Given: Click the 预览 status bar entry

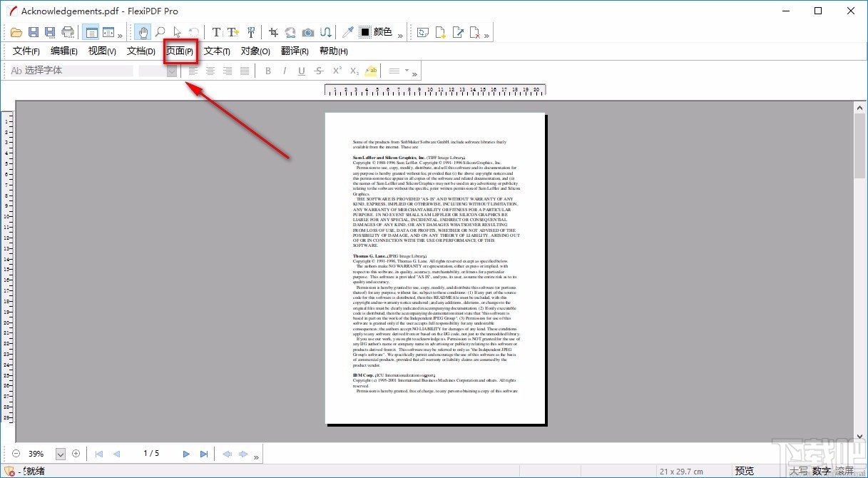Looking at the screenshot, I should [x=744, y=471].
